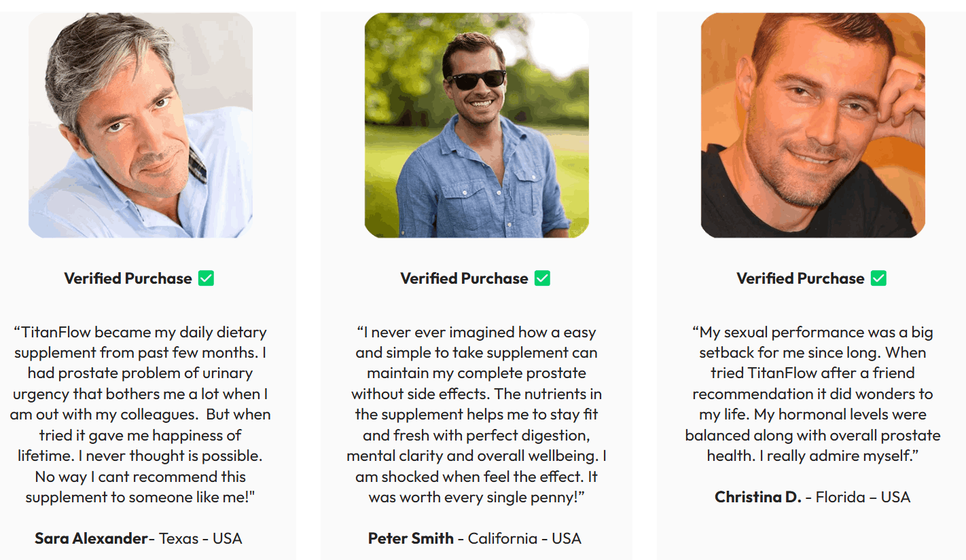Image resolution: width=966 pixels, height=560 pixels.
Task: Click the green checkmark in Christina D.'s card
Action: click(x=878, y=278)
